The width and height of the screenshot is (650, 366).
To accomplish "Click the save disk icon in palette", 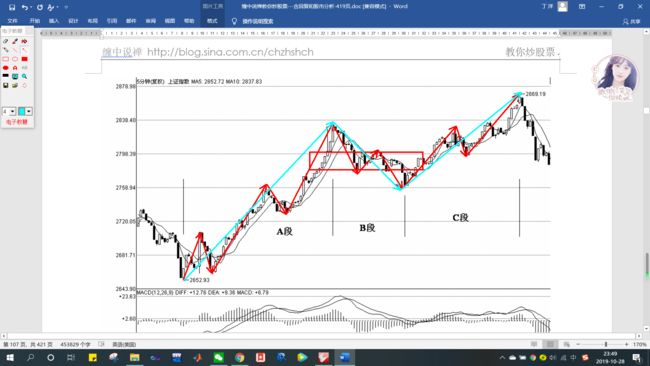I will tap(6, 85).
